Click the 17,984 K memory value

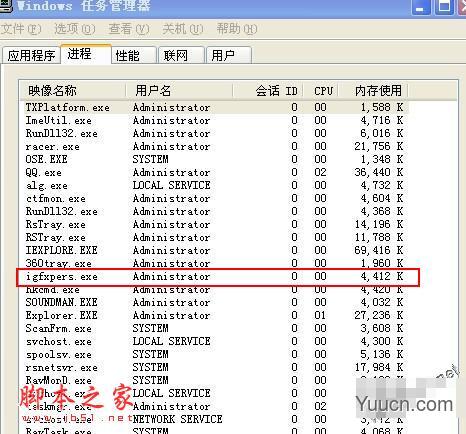[379, 368]
